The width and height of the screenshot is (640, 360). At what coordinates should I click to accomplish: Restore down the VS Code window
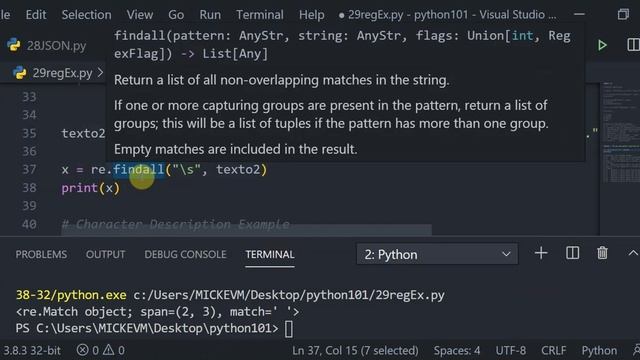click(x=623, y=15)
